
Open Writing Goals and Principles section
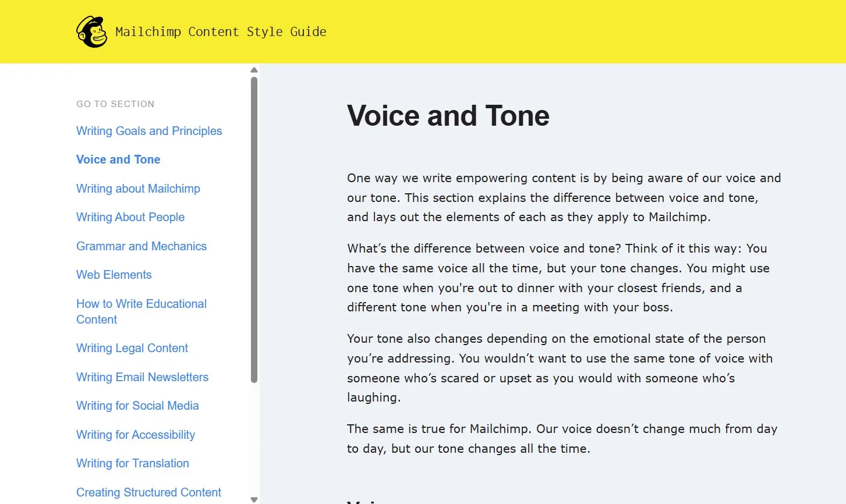[149, 131]
